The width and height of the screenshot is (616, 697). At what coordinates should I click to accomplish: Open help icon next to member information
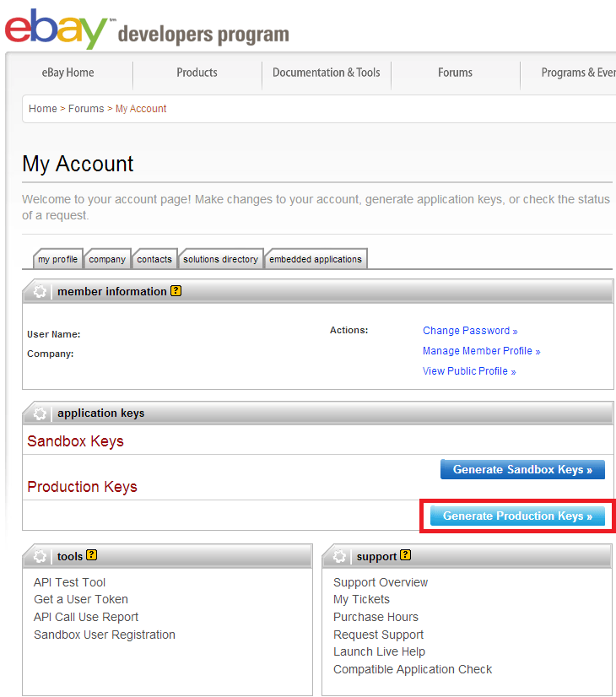(x=176, y=291)
